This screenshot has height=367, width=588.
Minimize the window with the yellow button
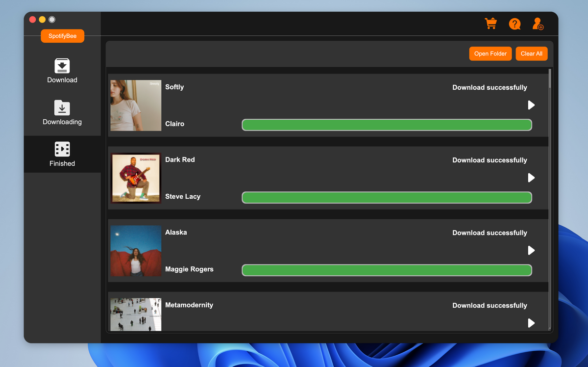[x=42, y=20]
